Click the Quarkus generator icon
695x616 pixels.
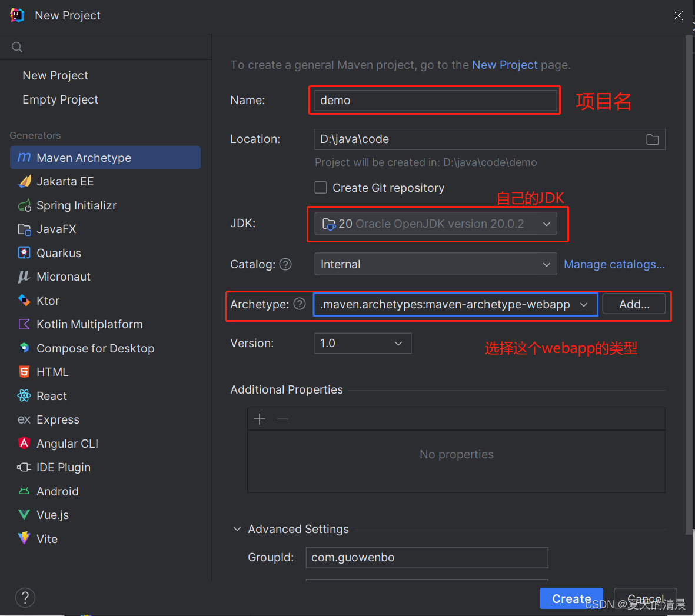tap(24, 252)
